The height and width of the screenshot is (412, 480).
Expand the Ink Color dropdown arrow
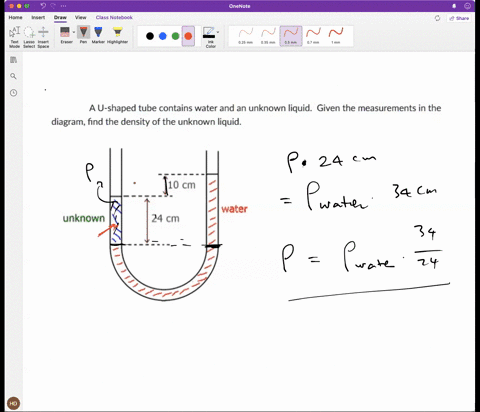[x=218, y=32]
